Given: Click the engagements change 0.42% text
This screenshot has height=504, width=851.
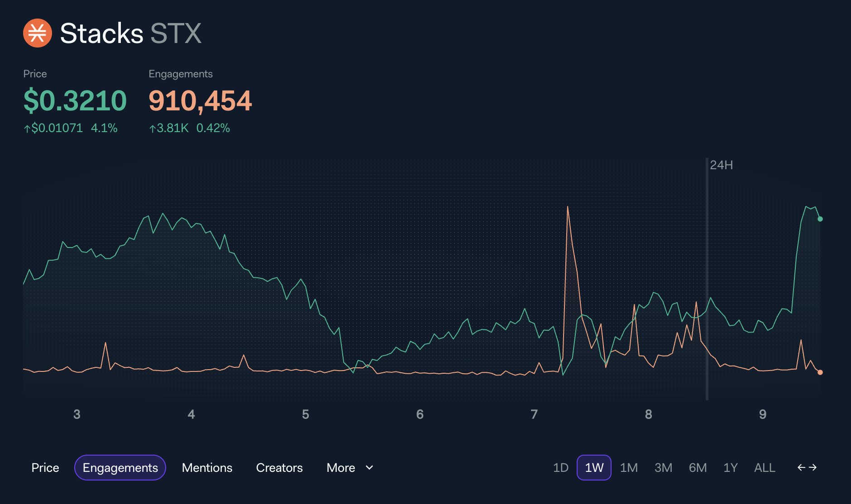Looking at the screenshot, I should tap(213, 128).
